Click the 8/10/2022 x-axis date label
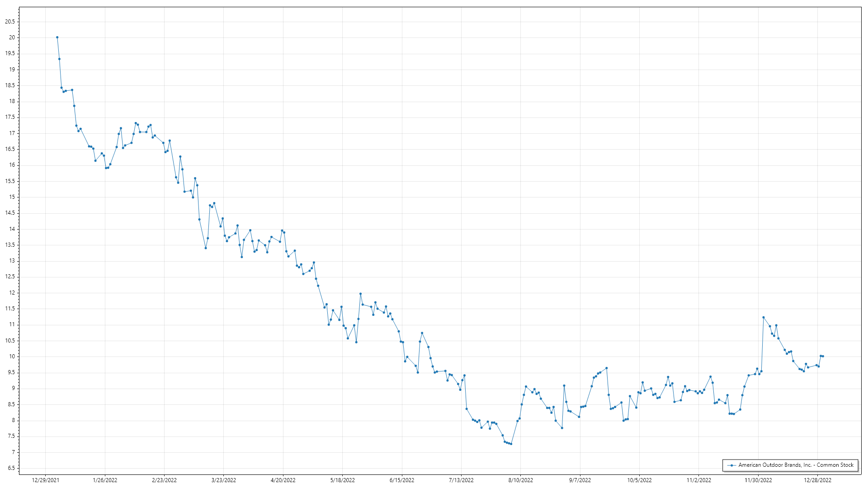 click(520, 480)
